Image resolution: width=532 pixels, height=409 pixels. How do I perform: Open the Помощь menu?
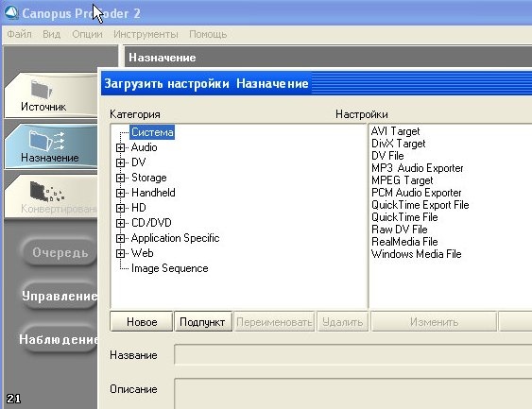(x=208, y=34)
